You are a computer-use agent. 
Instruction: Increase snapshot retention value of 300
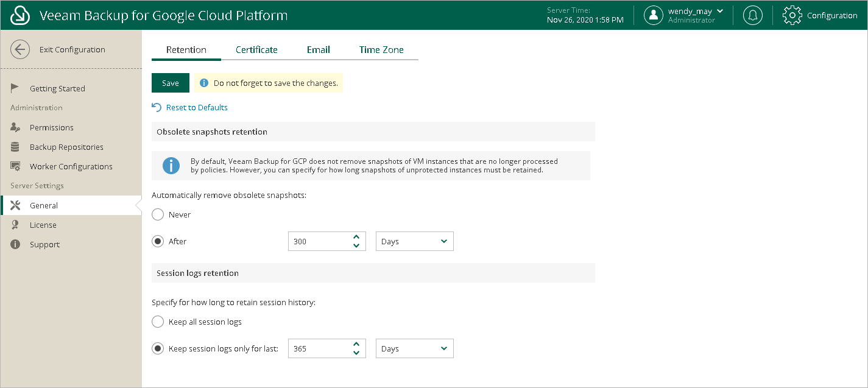click(356, 237)
